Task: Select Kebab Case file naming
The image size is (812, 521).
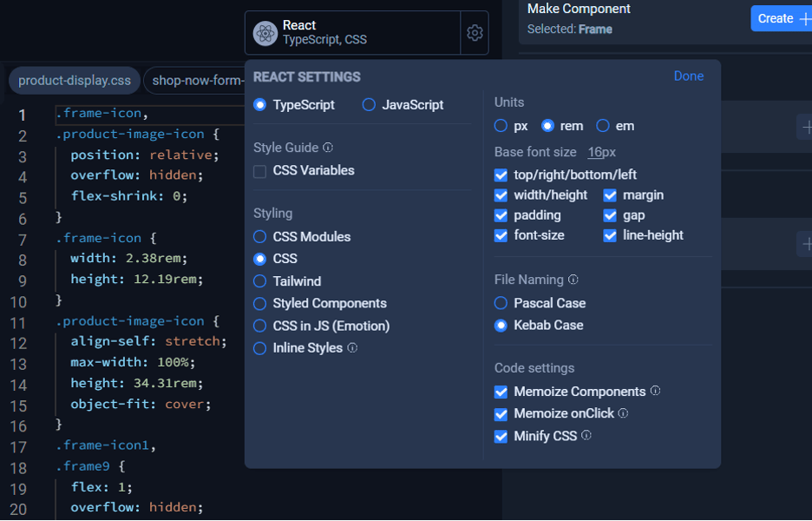Action: [x=539, y=325]
